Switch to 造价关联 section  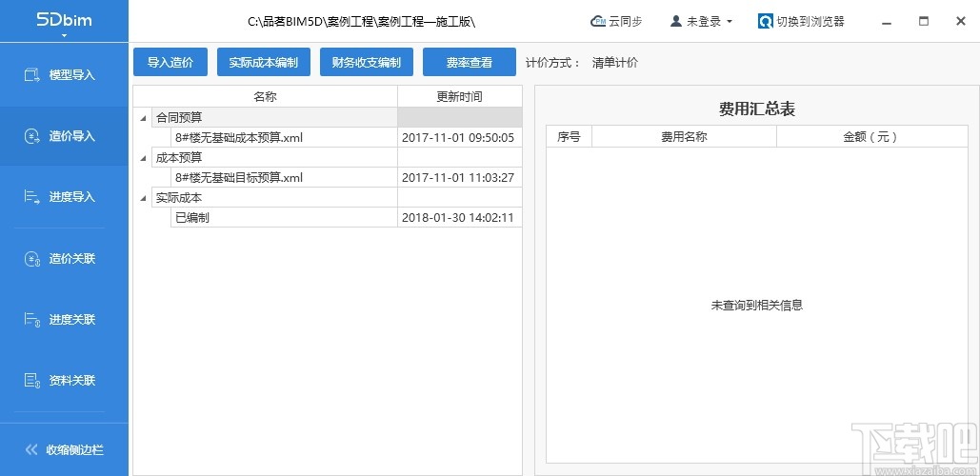pos(64,259)
